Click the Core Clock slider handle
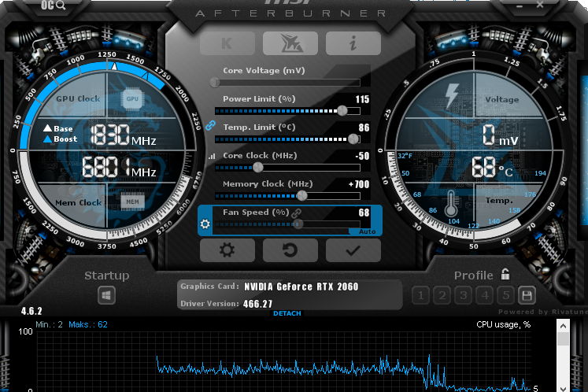Screen dimensions: 588x392 (258, 168)
